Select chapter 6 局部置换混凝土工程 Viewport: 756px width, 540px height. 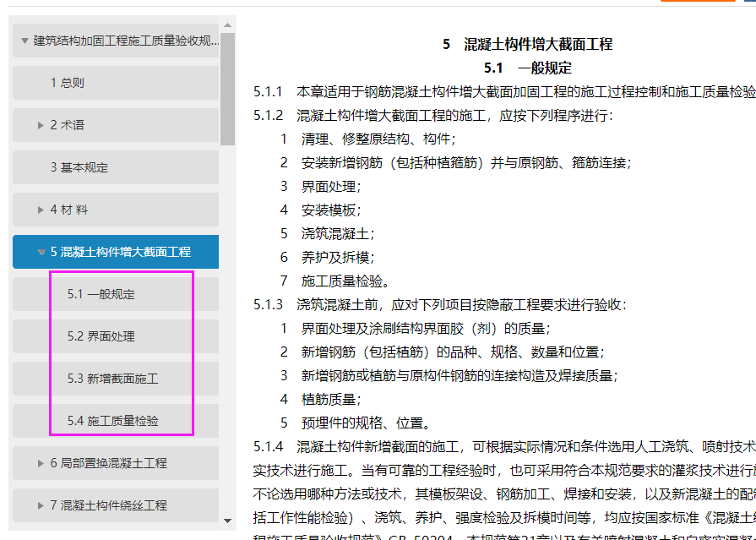109,463
